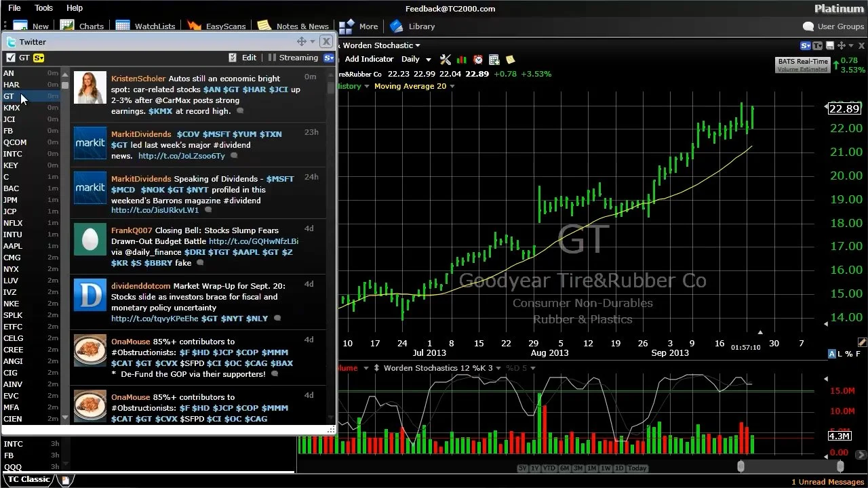Open the More tools icon
868x488 pixels.
coord(347,26)
